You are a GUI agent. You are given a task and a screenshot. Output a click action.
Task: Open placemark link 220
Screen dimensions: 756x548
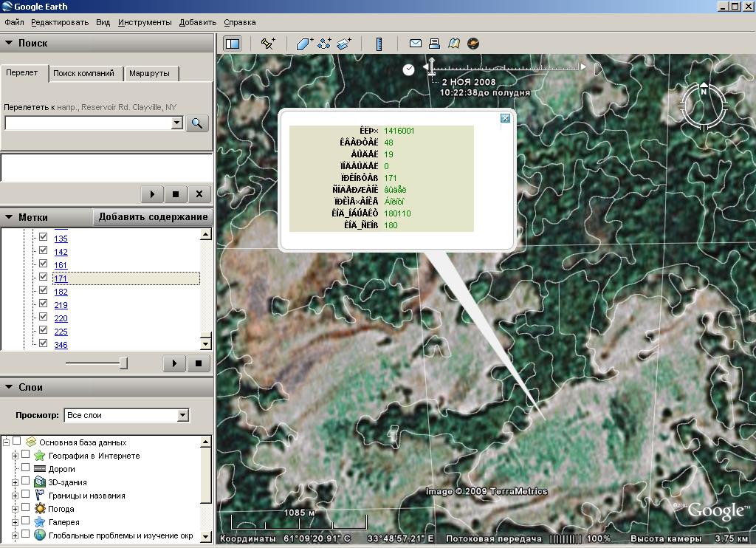(x=61, y=318)
